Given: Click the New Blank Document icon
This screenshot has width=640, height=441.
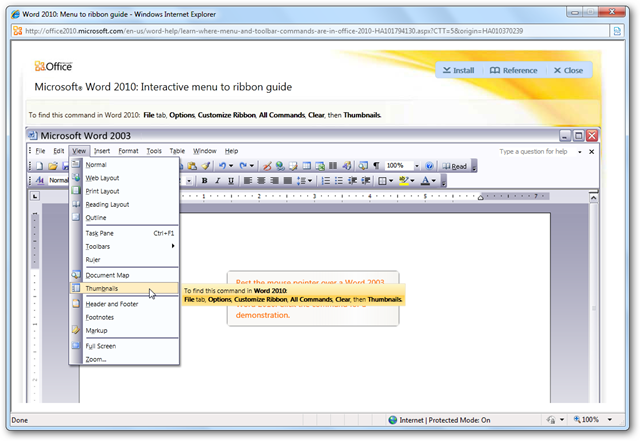Looking at the screenshot, I should tap(40, 166).
